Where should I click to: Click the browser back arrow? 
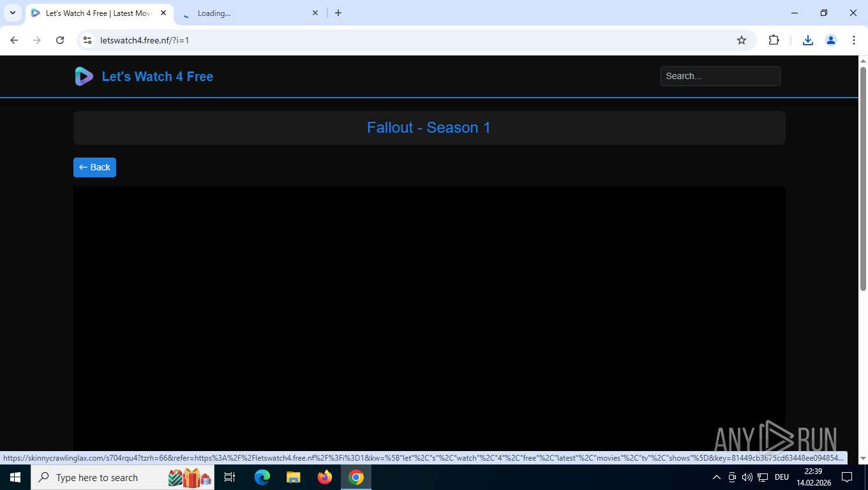point(14,40)
